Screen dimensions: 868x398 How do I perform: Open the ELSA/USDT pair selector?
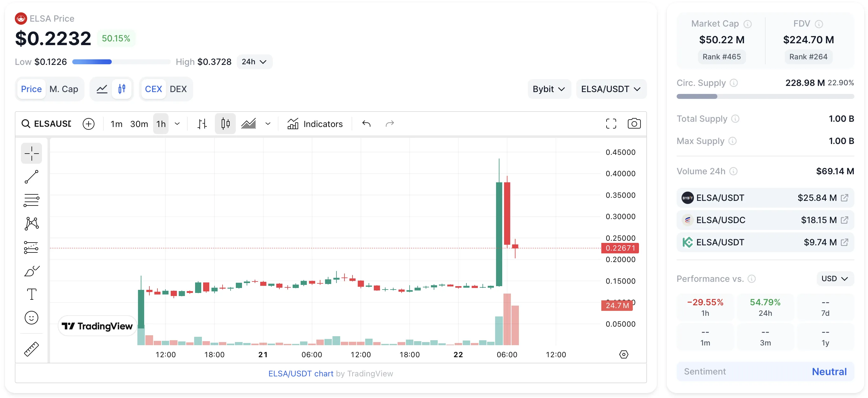coord(611,89)
